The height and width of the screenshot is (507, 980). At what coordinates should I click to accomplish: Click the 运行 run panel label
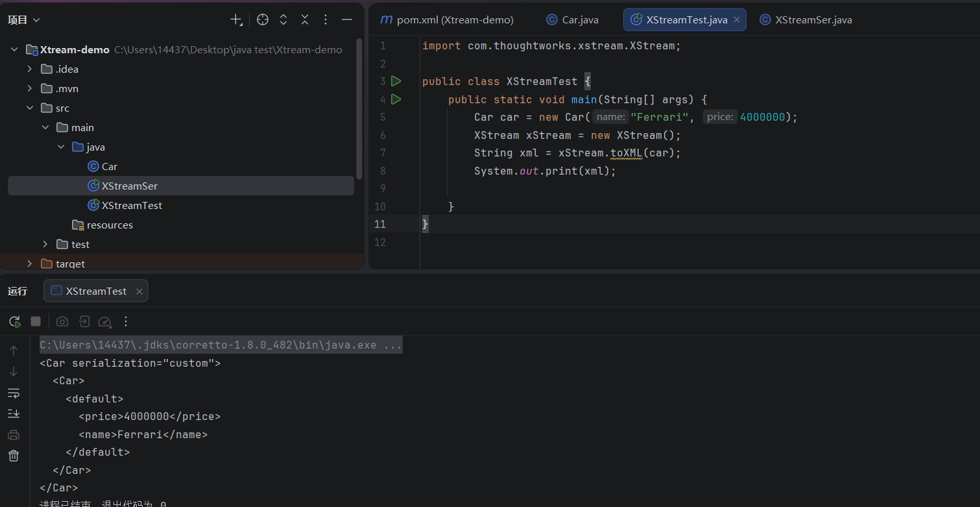click(x=18, y=291)
